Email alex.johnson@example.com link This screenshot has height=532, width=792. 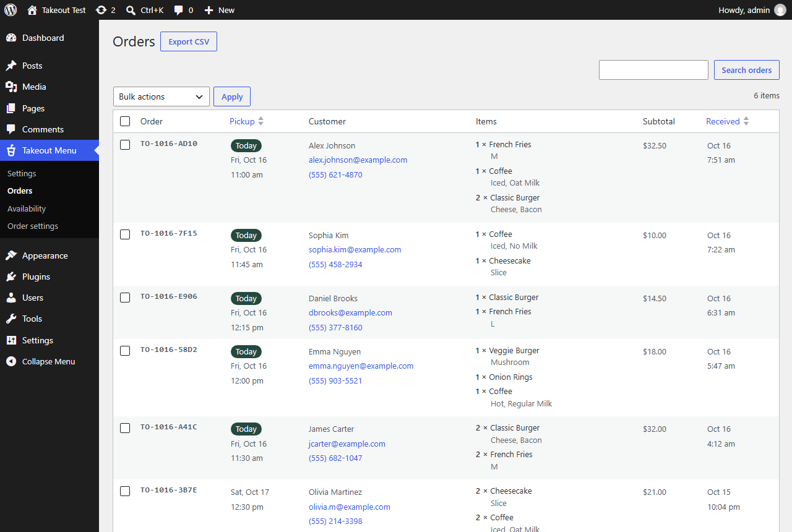tap(358, 160)
